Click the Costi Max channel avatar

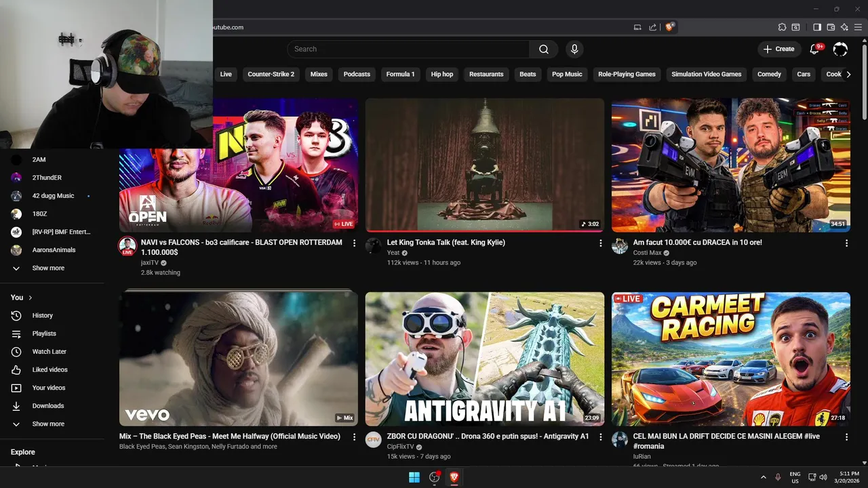point(620,245)
